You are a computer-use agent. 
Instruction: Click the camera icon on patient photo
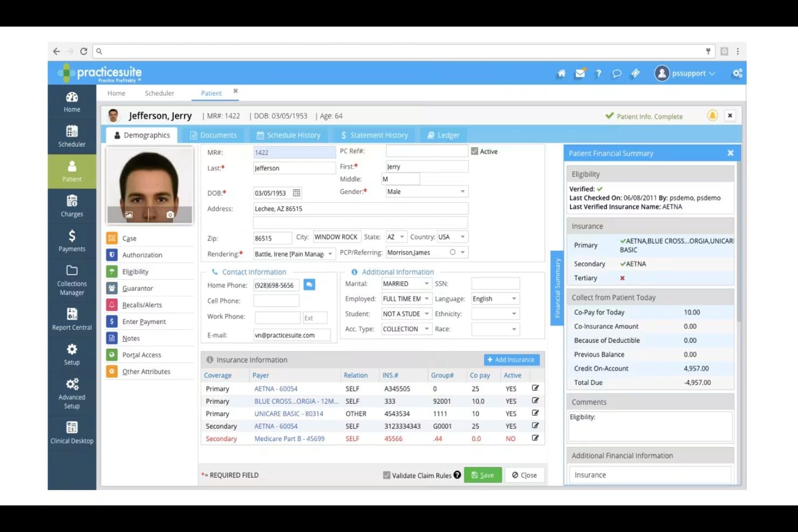click(170, 215)
